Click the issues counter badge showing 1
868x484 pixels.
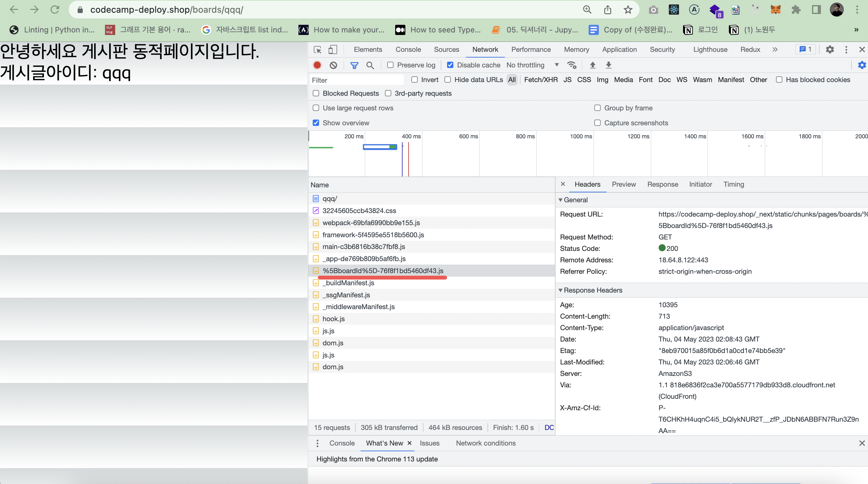805,50
